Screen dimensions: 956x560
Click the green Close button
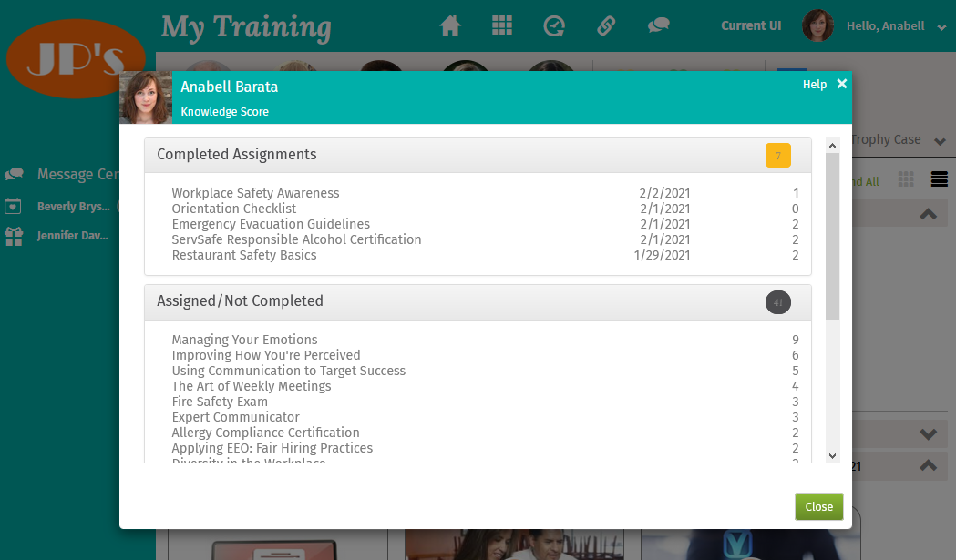click(x=818, y=506)
